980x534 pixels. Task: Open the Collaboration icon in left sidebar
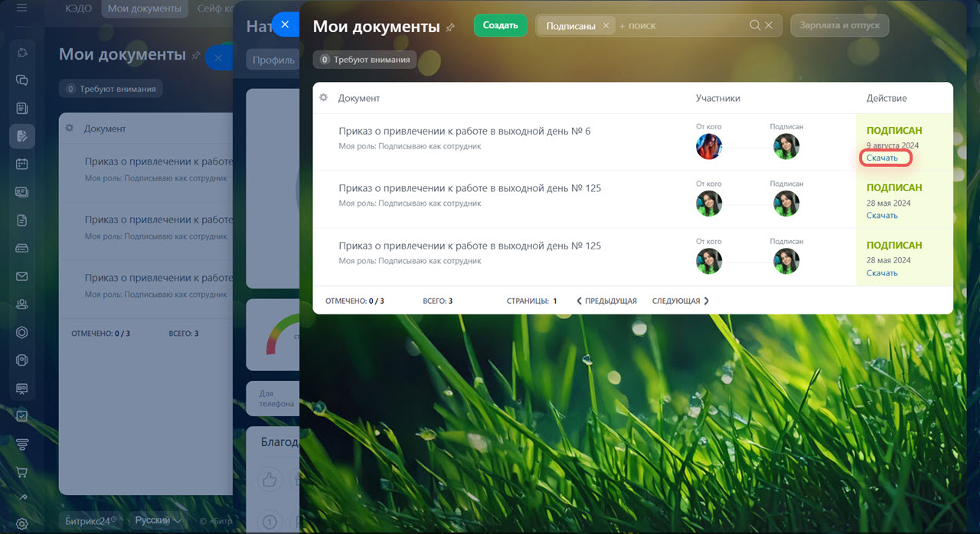pyautogui.click(x=22, y=52)
